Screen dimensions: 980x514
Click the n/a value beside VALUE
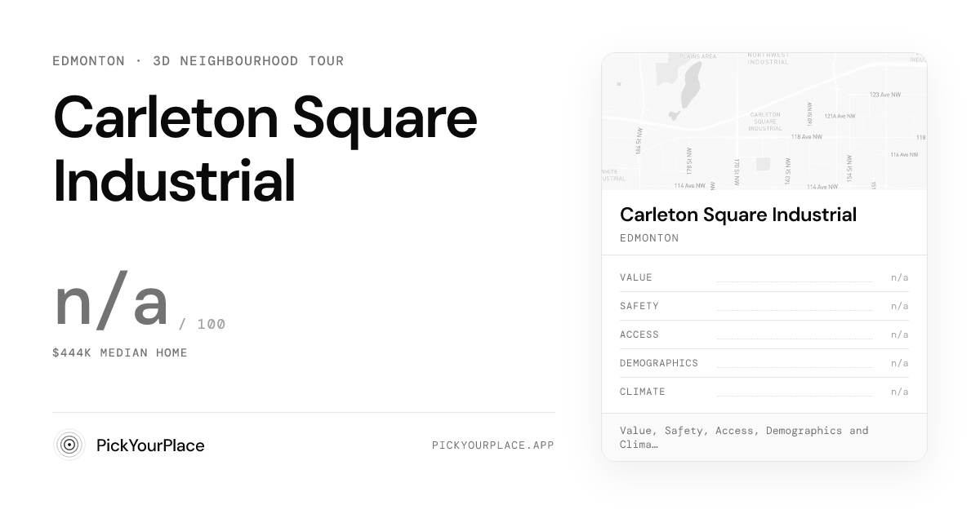coord(899,277)
